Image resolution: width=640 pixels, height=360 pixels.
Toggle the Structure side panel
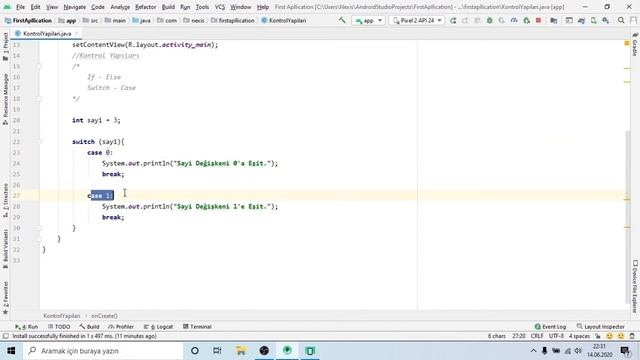click(x=5, y=200)
